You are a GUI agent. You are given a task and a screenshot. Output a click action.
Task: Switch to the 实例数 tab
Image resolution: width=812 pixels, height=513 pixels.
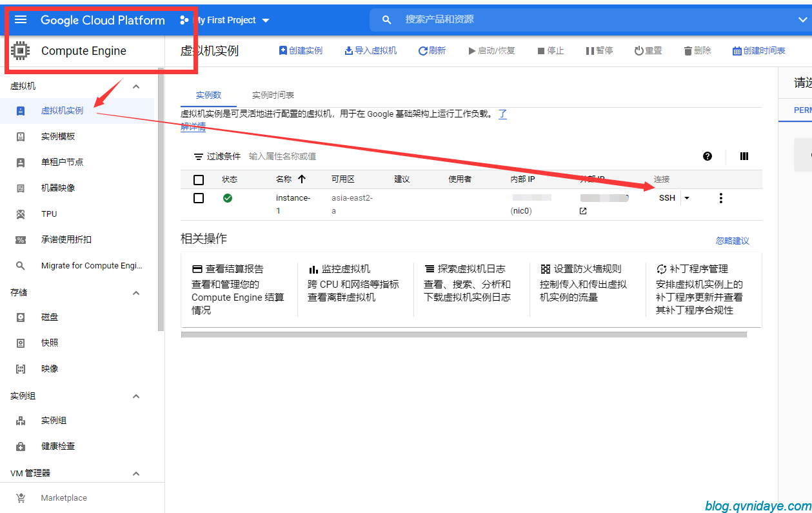(208, 95)
